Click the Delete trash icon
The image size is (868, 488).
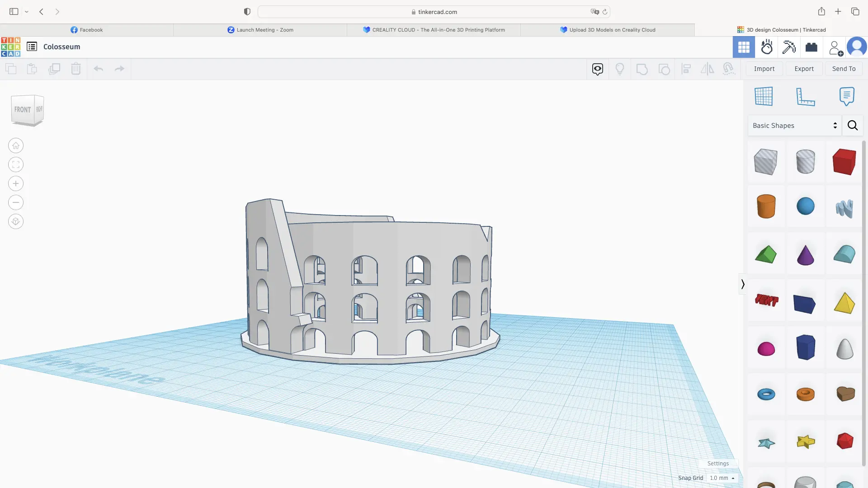76,69
